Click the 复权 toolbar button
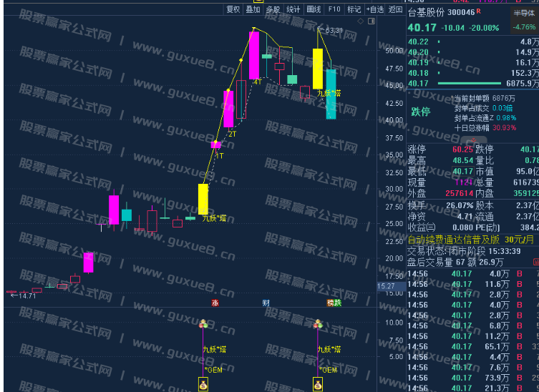 pyautogui.click(x=233, y=9)
